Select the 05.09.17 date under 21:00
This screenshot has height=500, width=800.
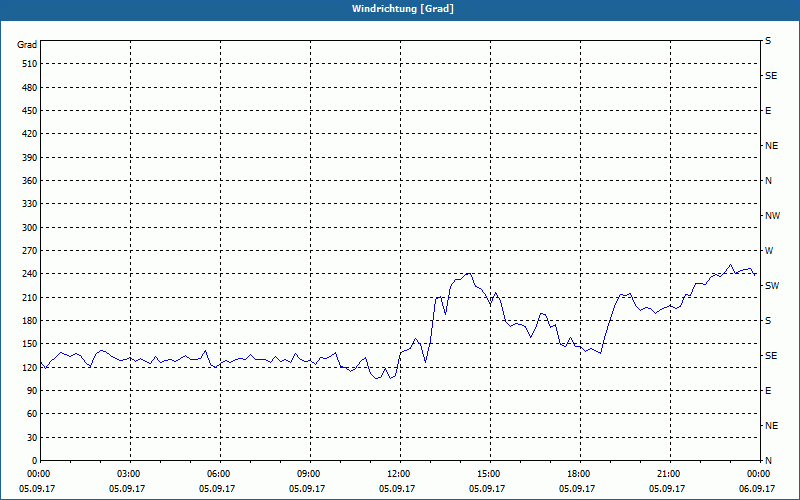pyautogui.click(x=666, y=489)
